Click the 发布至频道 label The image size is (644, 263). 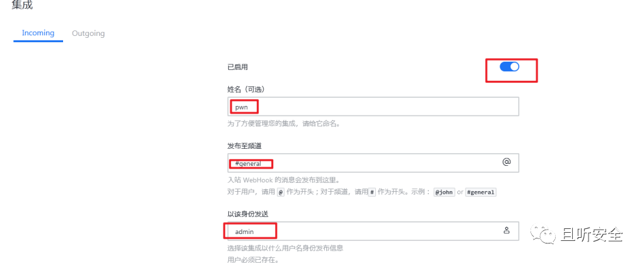coord(244,146)
